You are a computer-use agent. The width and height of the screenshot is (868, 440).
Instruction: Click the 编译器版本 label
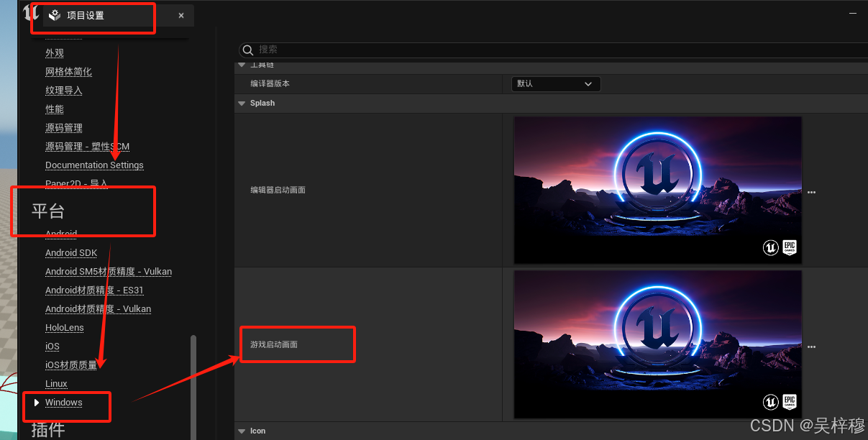pos(270,84)
